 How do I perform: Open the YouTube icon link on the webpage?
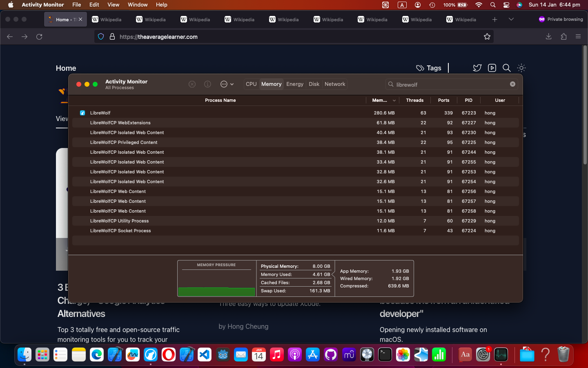tap(492, 68)
